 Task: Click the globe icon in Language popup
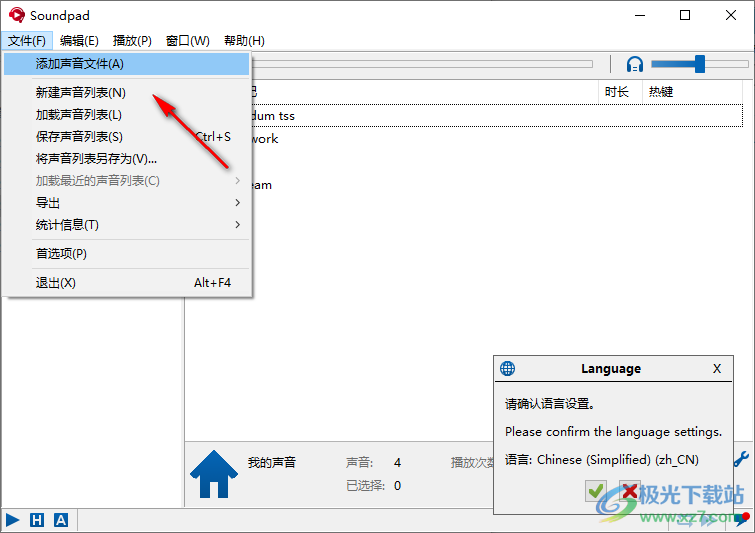[x=508, y=369]
